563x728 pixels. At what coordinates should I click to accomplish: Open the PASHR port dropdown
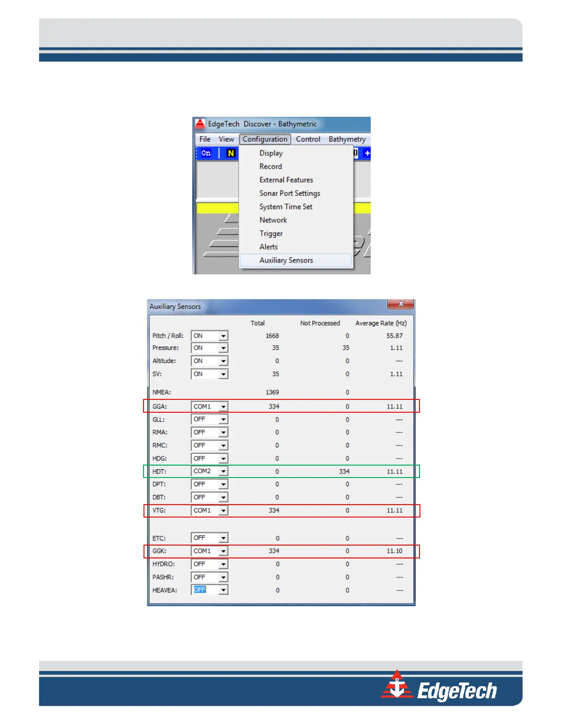(223, 577)
